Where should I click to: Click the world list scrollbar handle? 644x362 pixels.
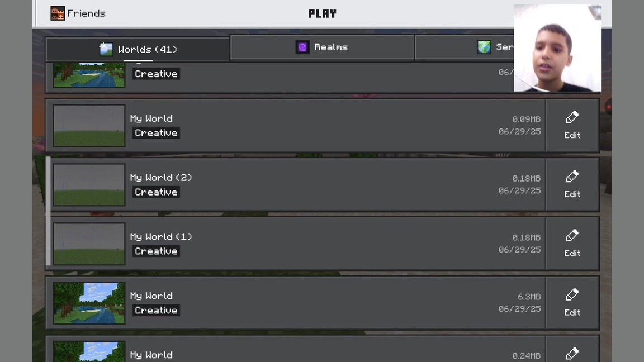click(48, 211)
